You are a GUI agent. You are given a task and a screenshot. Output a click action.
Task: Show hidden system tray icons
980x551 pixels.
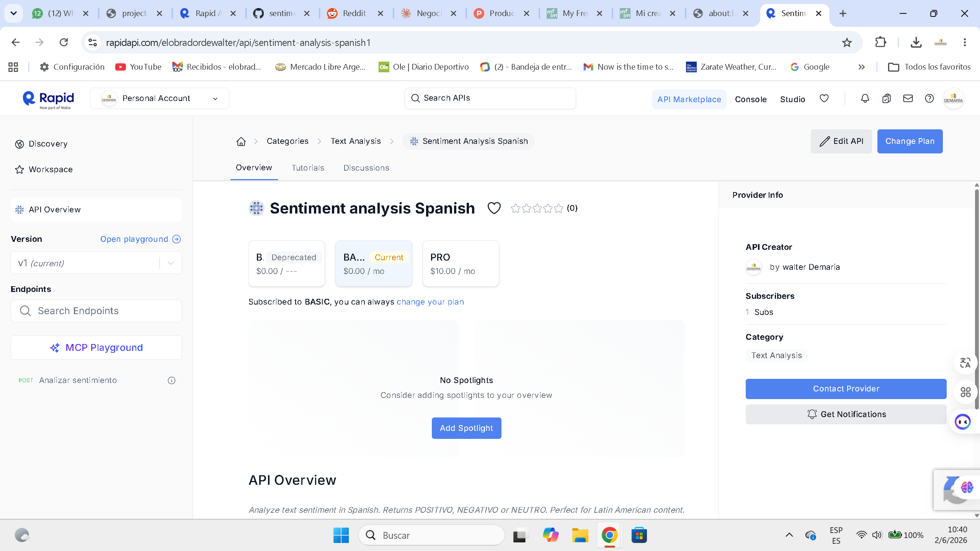click(789, 535)
